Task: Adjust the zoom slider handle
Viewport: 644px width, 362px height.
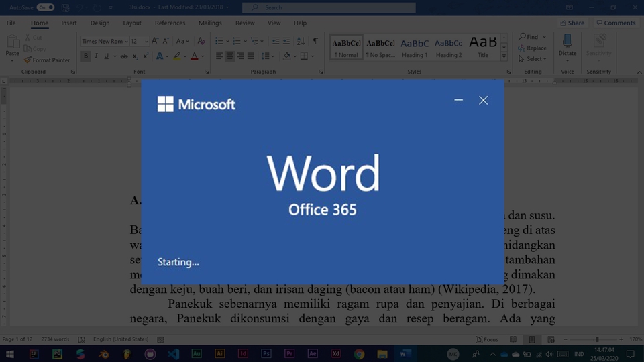Action: coord(597,339)
